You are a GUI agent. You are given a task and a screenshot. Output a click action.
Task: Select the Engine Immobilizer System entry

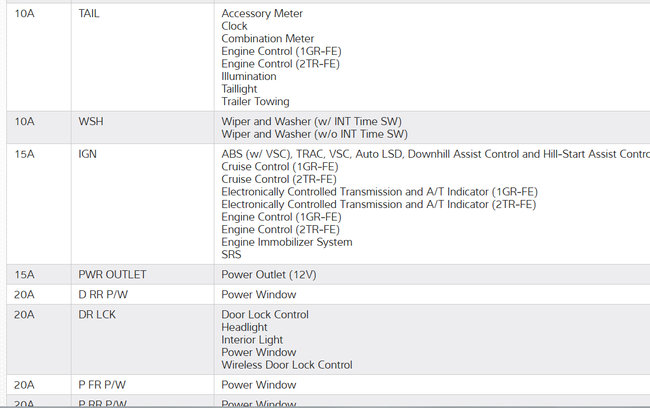pyautogui.click(x=287, y=242)
